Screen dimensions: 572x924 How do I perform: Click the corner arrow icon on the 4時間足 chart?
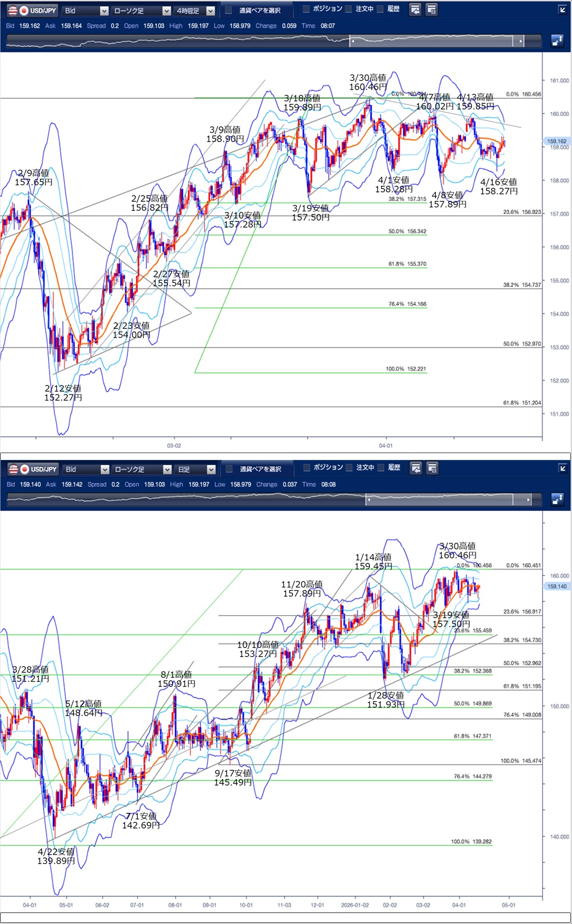pos(562,9)
